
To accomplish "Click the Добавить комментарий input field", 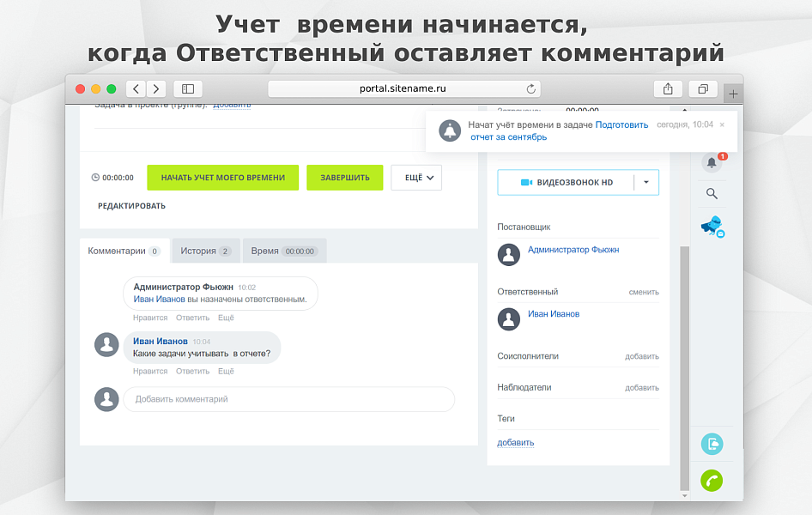I will click(x=289, y=399).
